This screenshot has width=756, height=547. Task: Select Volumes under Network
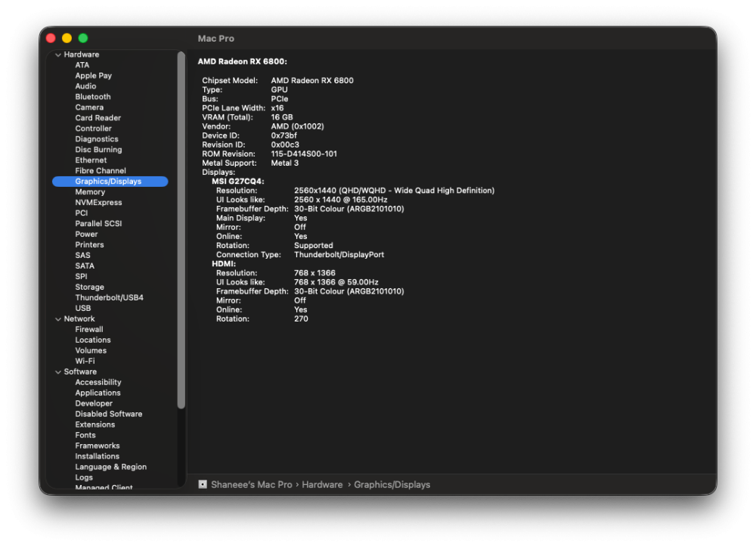(x=91, y=352)
